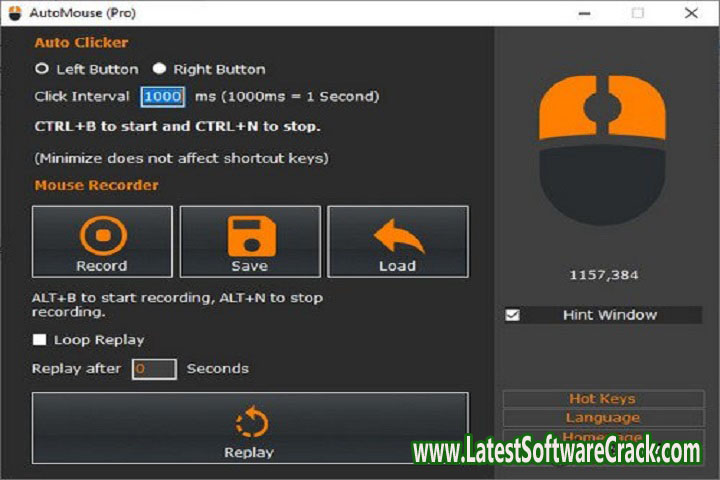Screen dimensions: 720x480
Task: Click the Click Interval input field
Action: click(161, 97)
